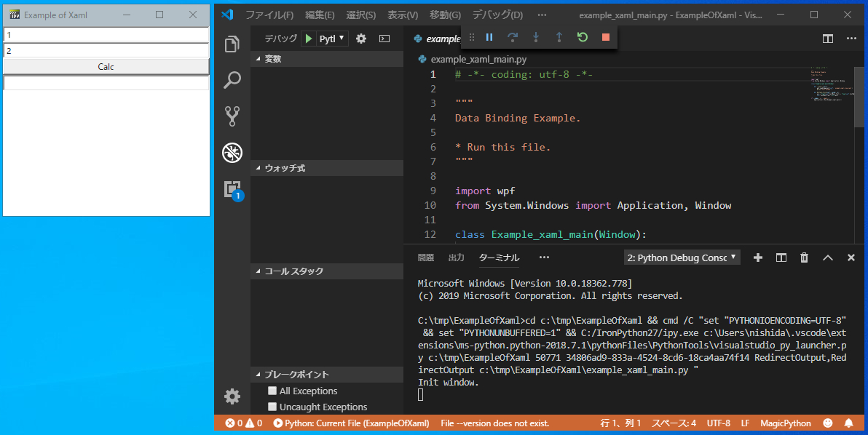Close the terminal panel

(x=851, y=258)
